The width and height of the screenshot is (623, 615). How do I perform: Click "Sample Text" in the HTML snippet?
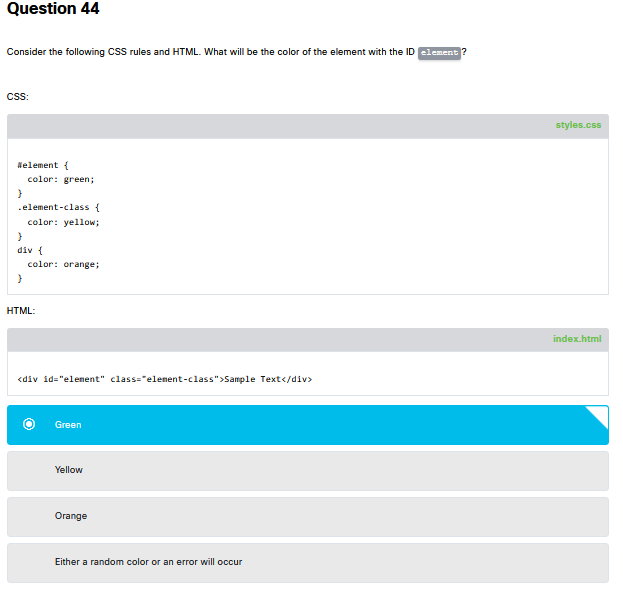coord(252,379)
